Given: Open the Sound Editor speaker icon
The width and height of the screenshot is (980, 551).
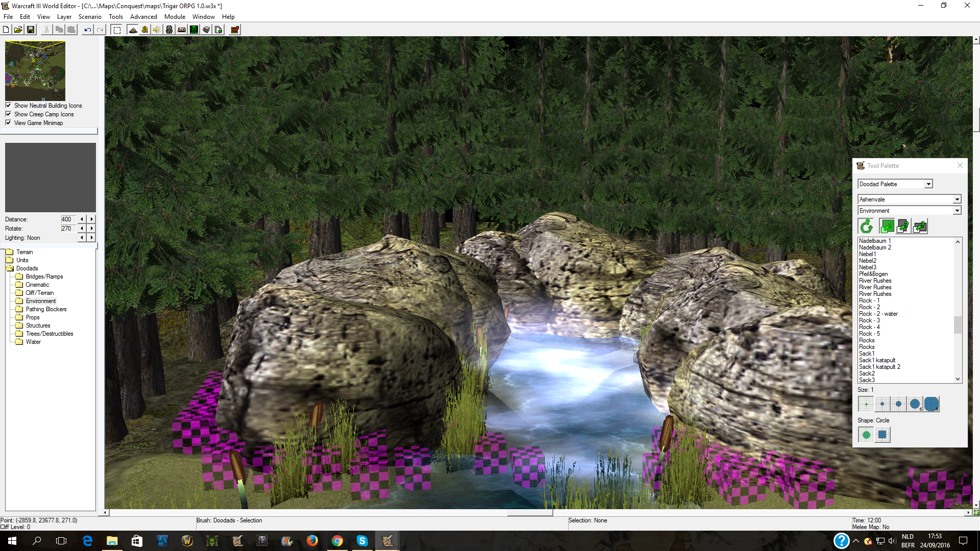Looking at the screenshot, I should point(157,30).
